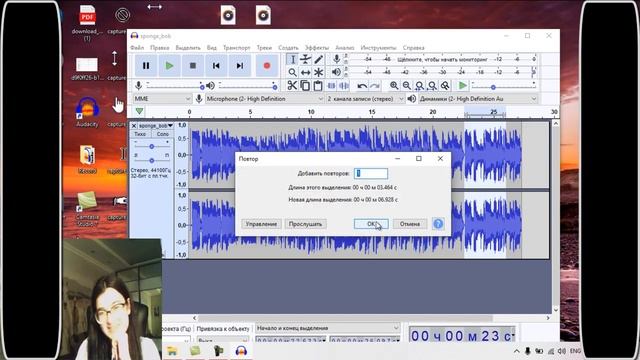The image size is (640, 360).
Task: Click the system tray volume icon
Action: pyautogui.click(x=562, y=351)
